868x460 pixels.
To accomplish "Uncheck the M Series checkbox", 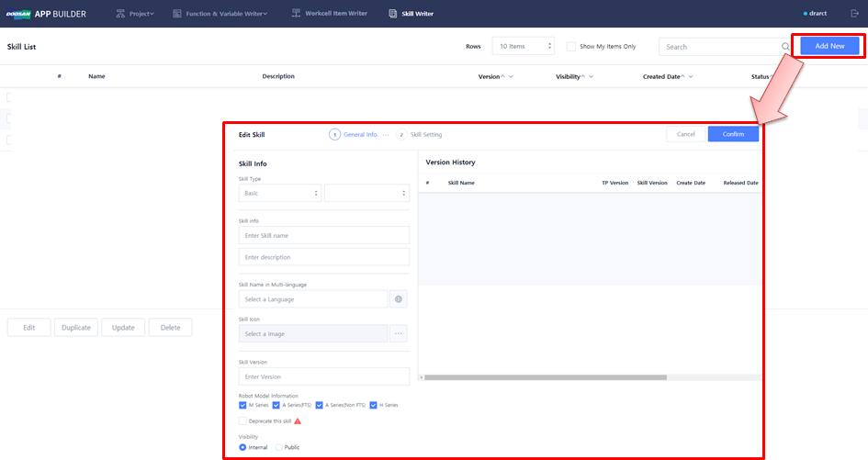I will click(242, 405).
